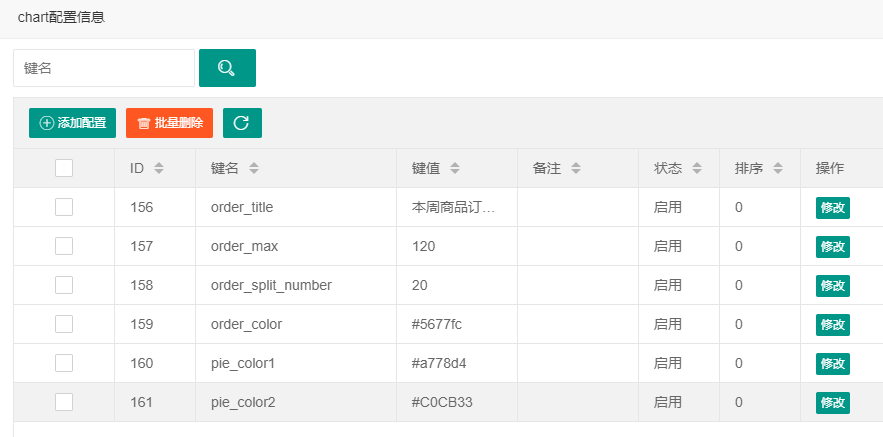Click 修改 for pie_color2 row
883x437 pixels.
(x=833, y=403)
